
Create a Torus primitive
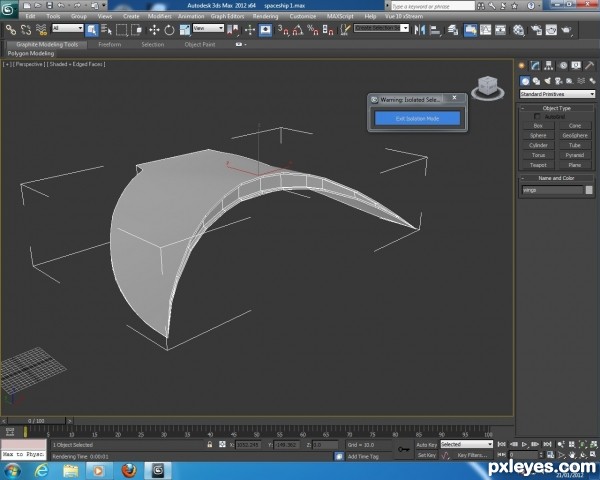coord(538,155)
